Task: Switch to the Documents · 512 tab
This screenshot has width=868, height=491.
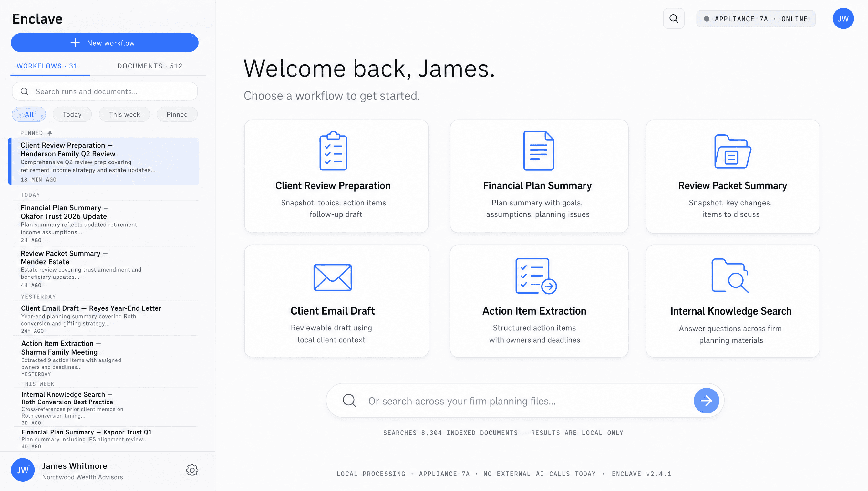Action: coord(150,66)
